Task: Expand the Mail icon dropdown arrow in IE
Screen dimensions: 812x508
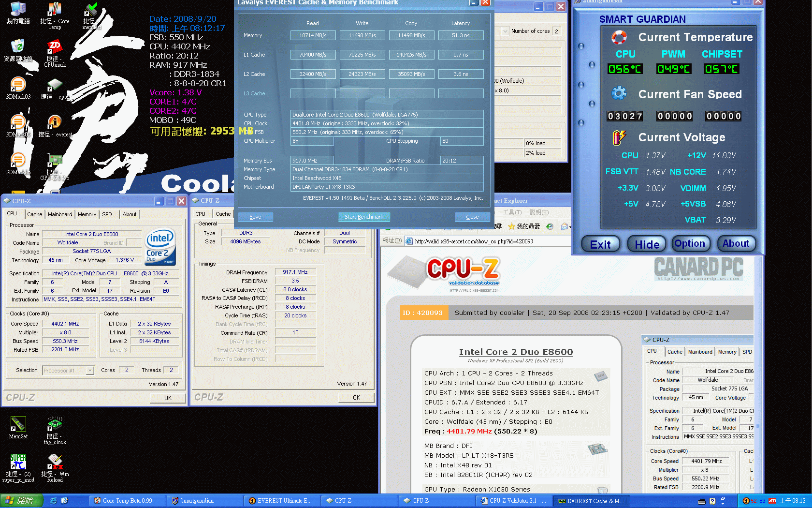Action: tap(570, 226)
